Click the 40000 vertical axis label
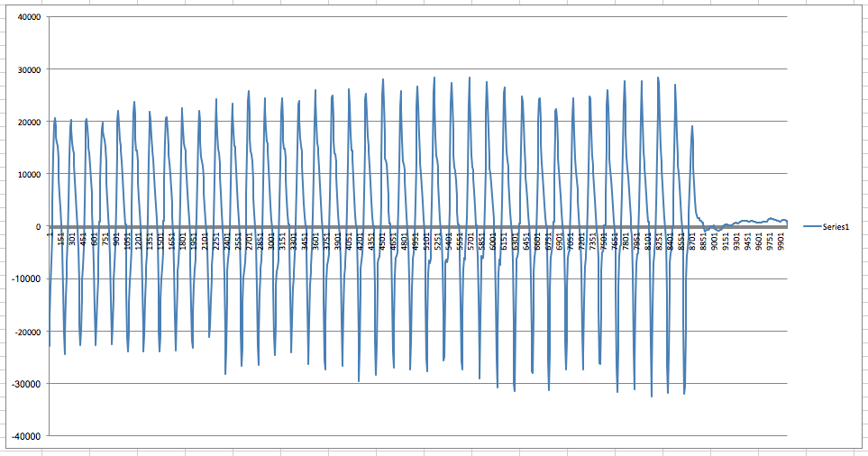This screenshot has width=868, height=456. coord(24,17)
